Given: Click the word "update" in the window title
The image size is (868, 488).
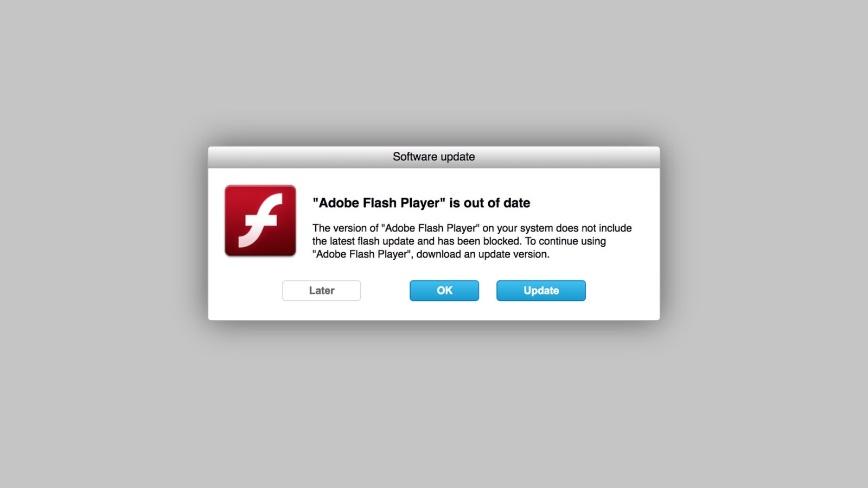Looking at the screenshot, I should pyautogui.click(x=458, y=157).
